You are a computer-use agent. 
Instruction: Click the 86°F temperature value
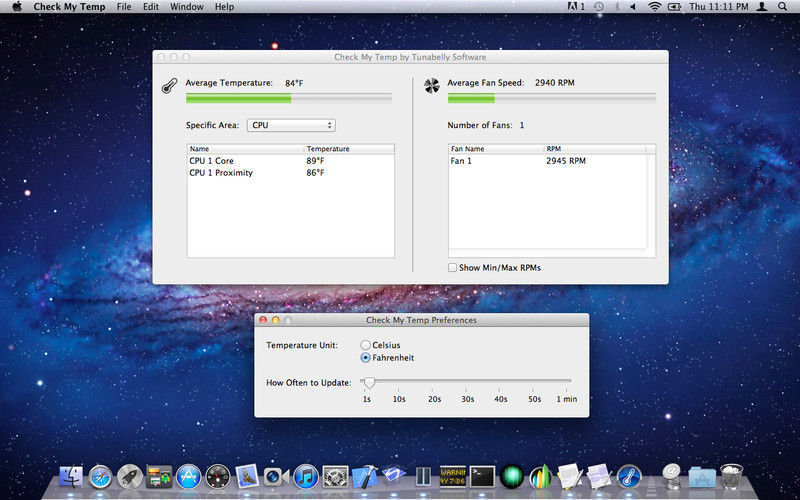[x=315, y=173]
